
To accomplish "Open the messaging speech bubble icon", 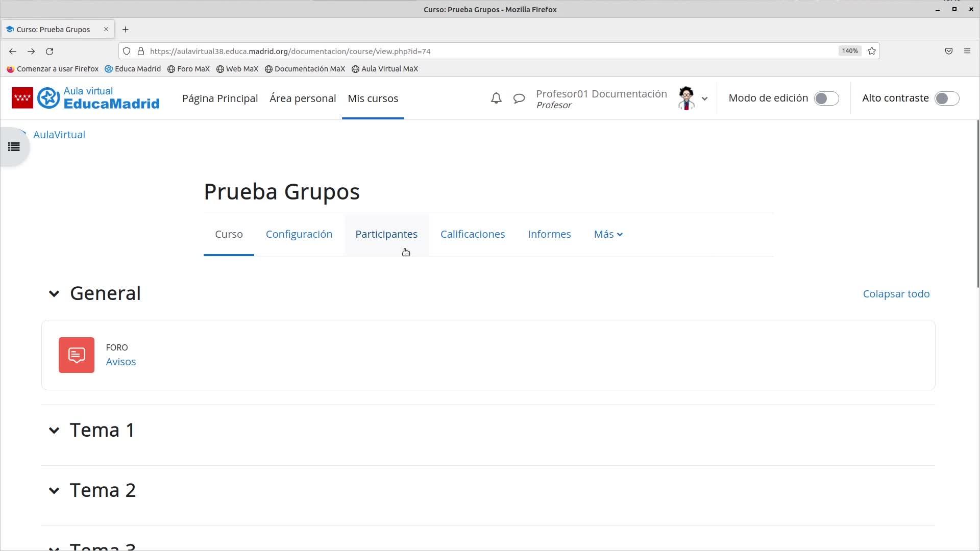I will point(519,98).
